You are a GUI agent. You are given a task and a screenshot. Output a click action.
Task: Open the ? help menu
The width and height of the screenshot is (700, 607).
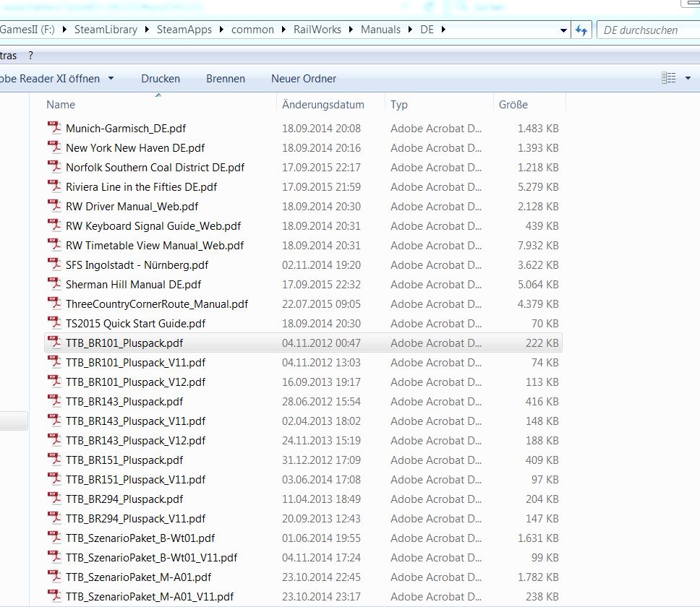click(x=30, y=56)
